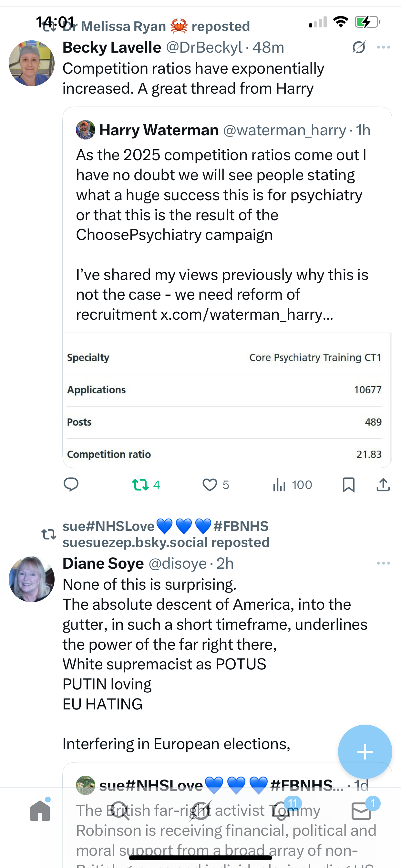Viewport: 401px width, 868px height.
Task: Open x.com/waterman_harry link in quoted post
Action: [x=247, y=315]
